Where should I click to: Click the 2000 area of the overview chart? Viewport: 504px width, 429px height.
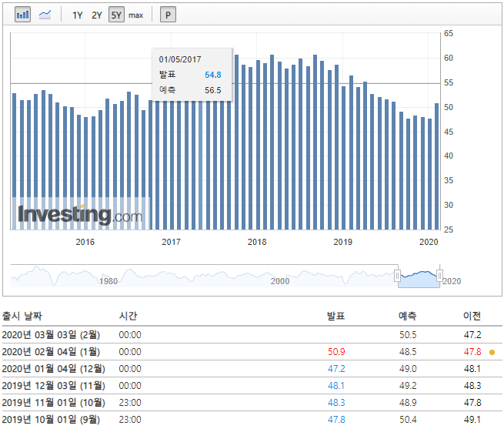point(280,281)
